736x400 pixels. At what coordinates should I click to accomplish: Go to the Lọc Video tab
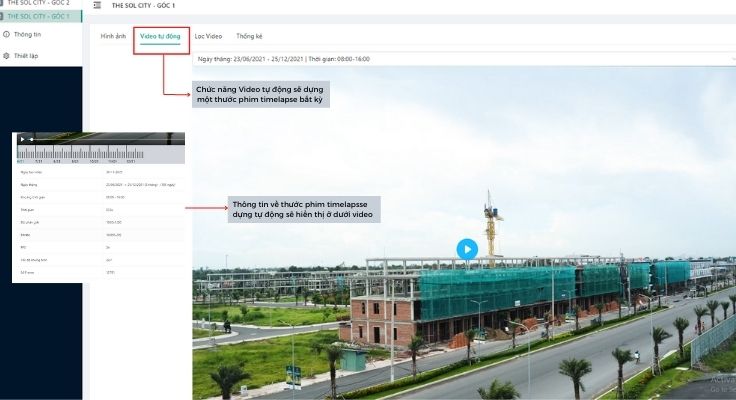click(x=208, y=36)
